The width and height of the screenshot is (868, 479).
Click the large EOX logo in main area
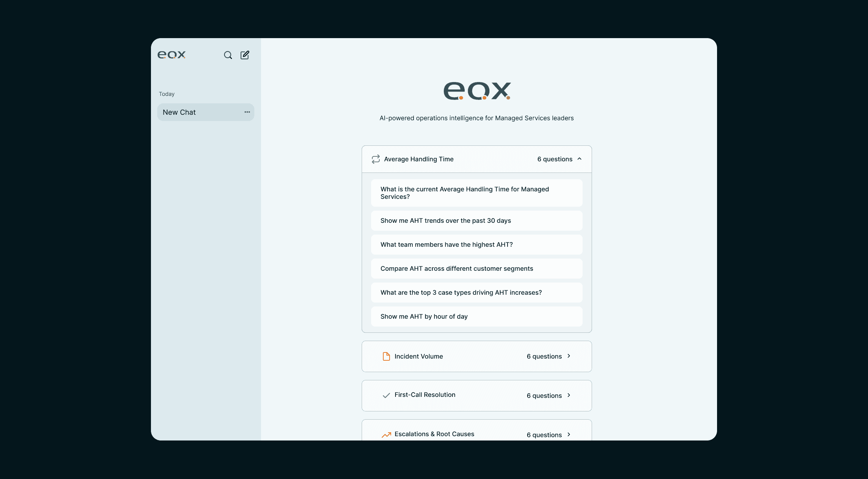[477, 91]
